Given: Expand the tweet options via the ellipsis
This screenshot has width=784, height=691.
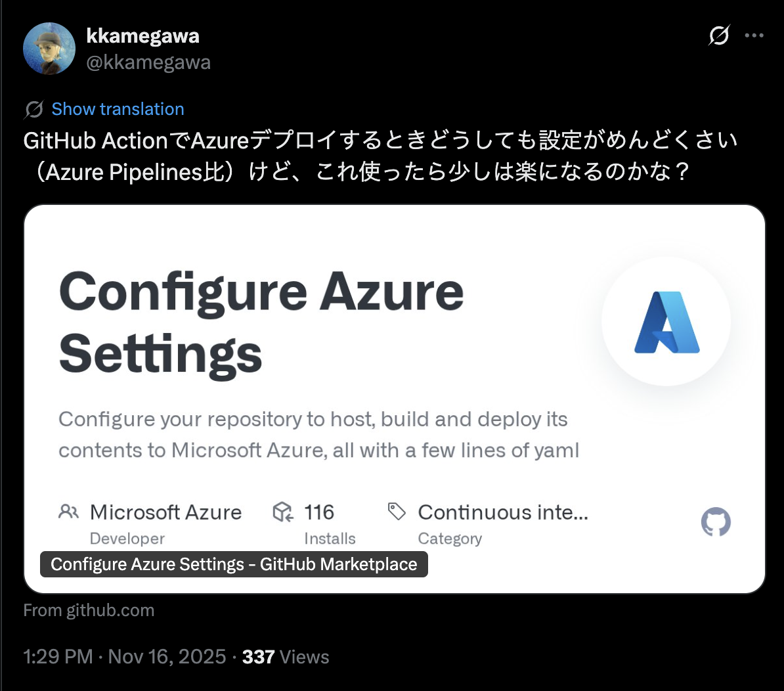Looking at the screenshot, I should pos(754,36).
